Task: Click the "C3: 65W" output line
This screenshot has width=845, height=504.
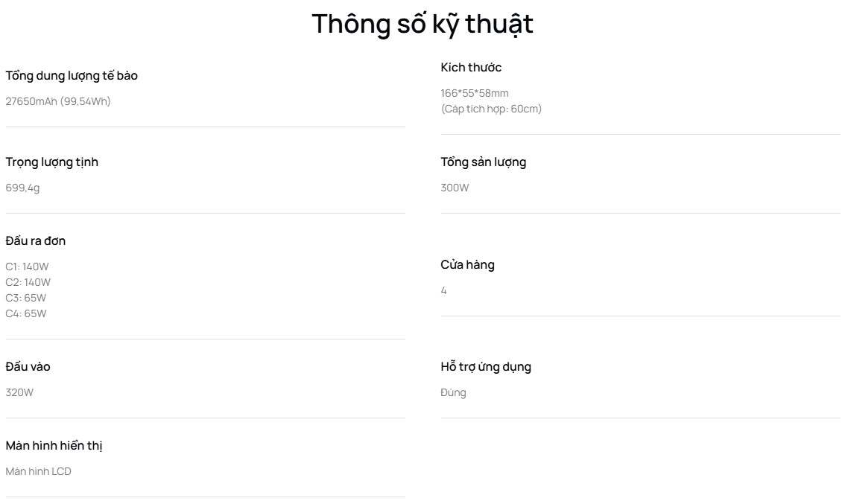Action: (x=26, y=298)
